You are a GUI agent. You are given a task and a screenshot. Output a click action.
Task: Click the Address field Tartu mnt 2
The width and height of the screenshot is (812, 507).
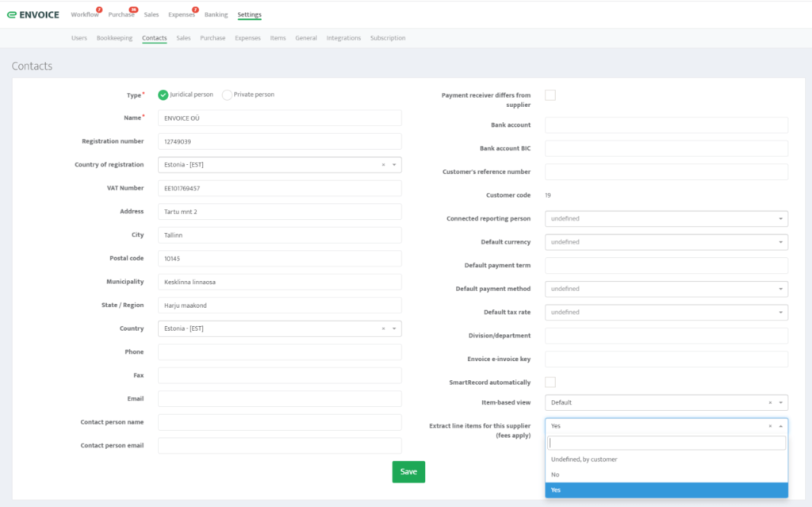click(x=280, y=212)
